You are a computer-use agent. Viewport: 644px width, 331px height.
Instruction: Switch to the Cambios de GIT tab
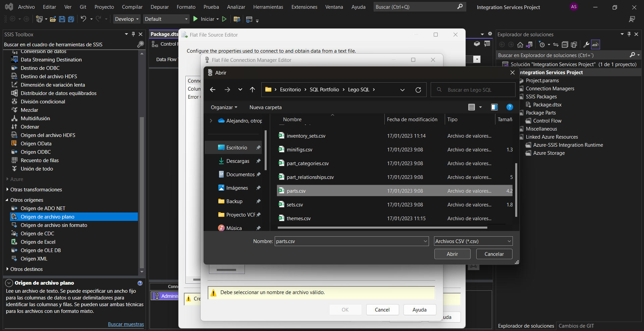click(576, 326)
